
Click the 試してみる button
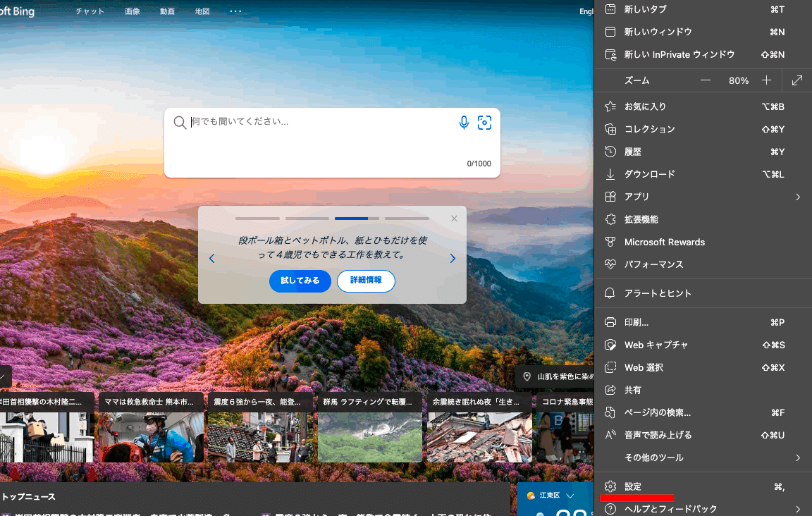click(x=300, y=281)
